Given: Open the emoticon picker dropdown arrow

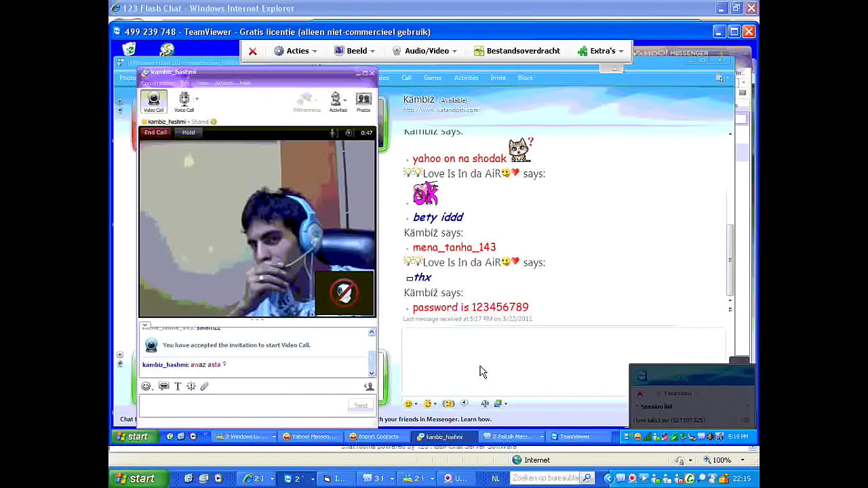Looking at the screenshot, I should 153,388.
